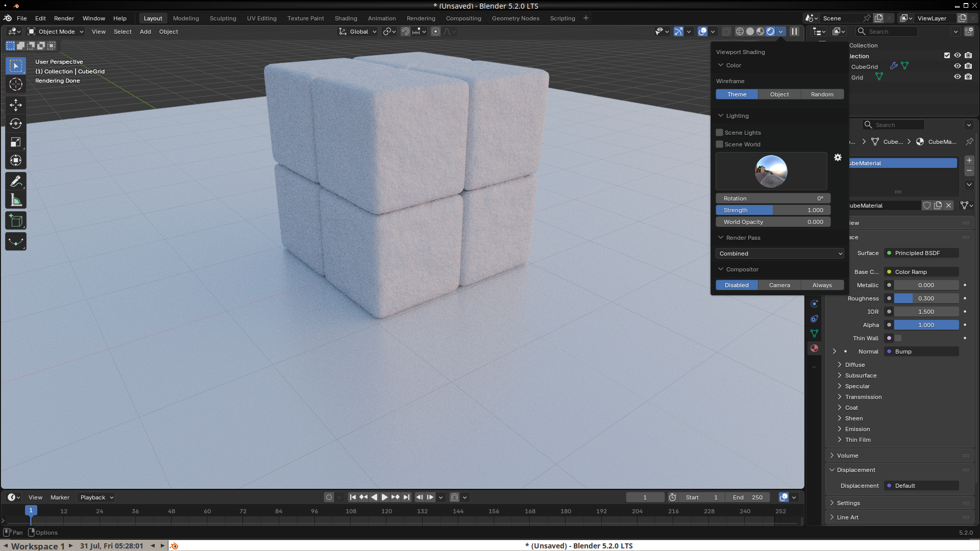Image resolution: width=980 pixels, height=551 pixels.
Task: Open the Global transform orientation dropdown
Action: (358, 32)
